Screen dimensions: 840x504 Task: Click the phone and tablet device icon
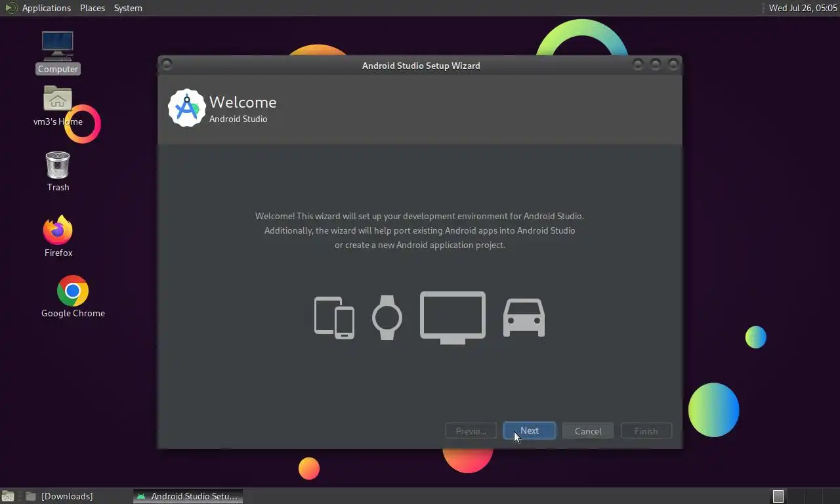point(334,318)
